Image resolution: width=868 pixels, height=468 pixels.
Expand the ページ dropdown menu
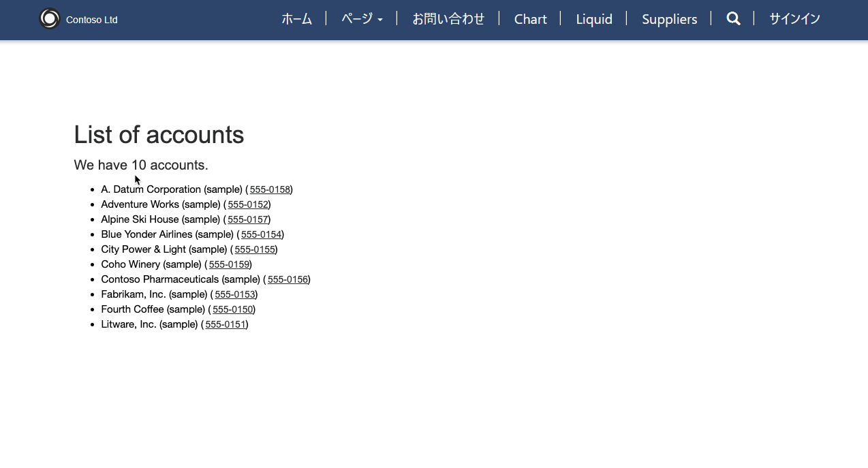(362, 19)
